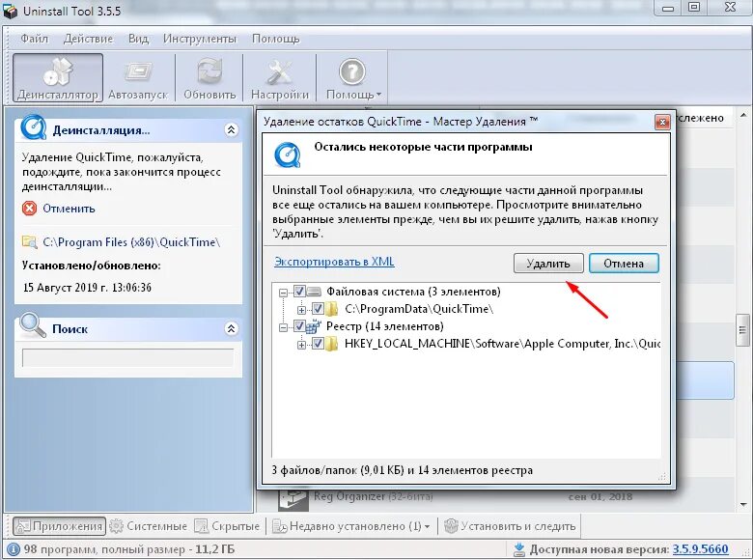Image resolution: width=753 pixels, height=560 pixels.
Task: Click the drive icon next to Файловая система
Action: tap(314, 292)
